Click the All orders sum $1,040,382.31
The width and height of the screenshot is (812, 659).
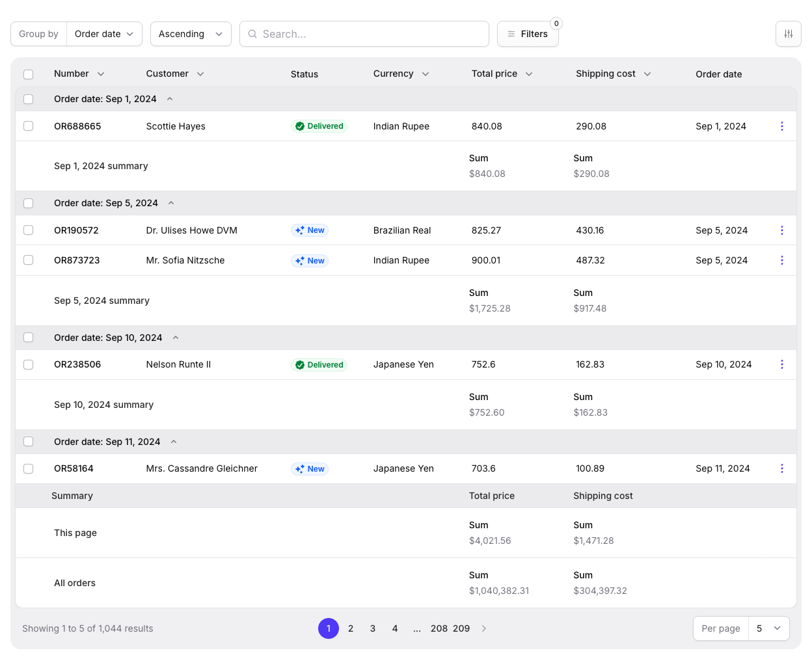499,591
